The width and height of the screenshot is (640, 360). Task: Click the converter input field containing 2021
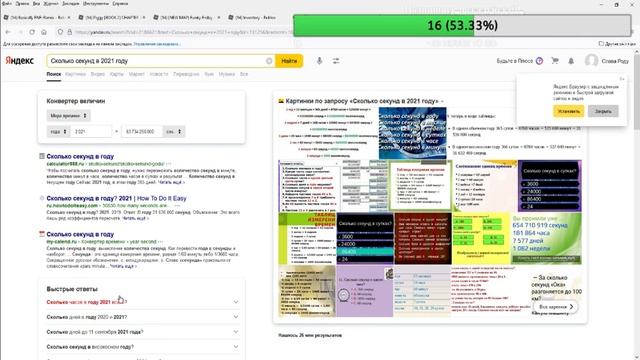(91, 131)
